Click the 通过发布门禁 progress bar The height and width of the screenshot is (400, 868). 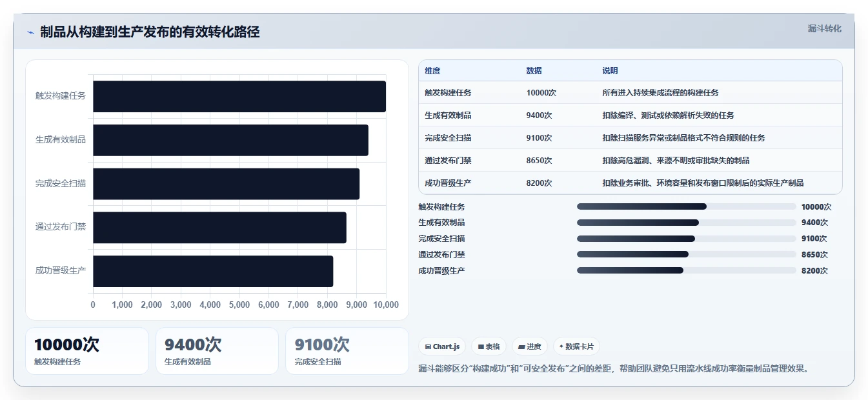click(687, 254)
